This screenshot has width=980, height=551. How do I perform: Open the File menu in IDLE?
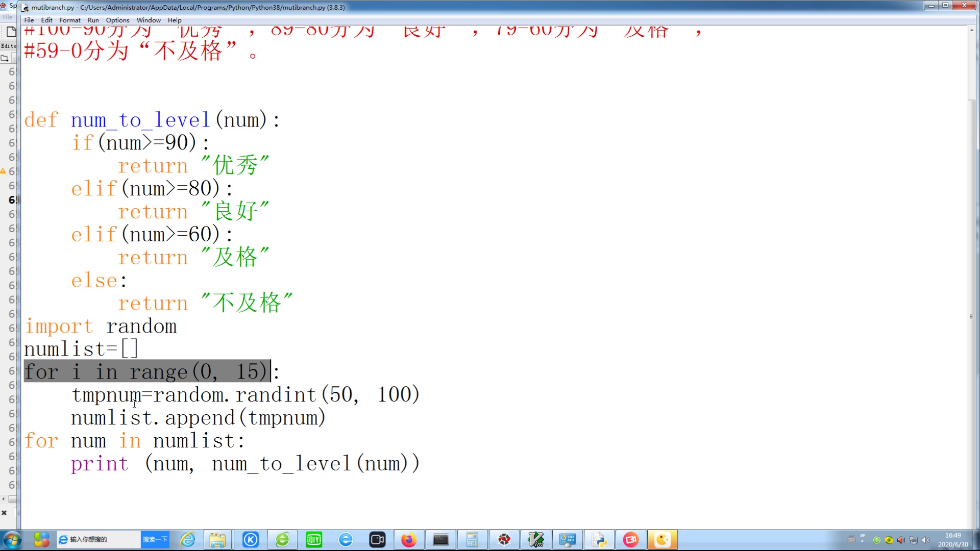(29, 20)
